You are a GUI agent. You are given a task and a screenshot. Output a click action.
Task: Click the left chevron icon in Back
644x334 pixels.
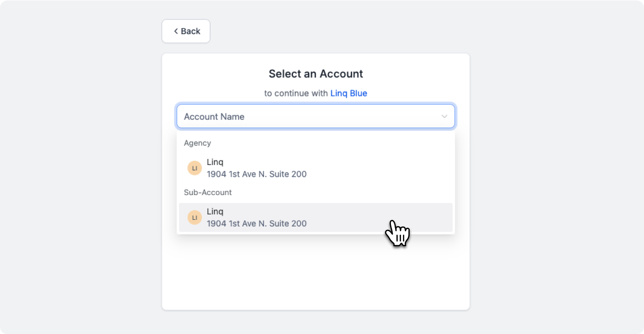176,31
